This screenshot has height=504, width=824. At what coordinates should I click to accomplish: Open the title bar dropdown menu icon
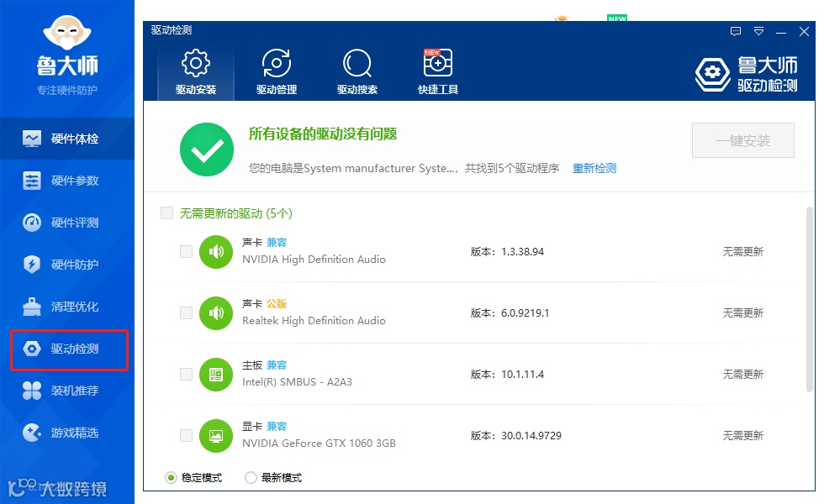[758, 32]
